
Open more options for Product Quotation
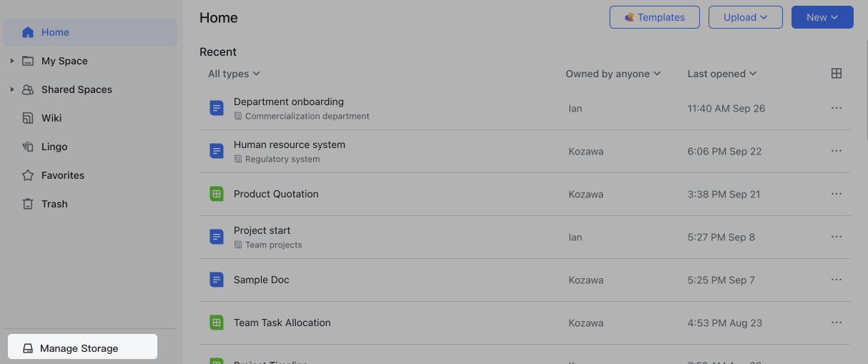click(836, 194)
